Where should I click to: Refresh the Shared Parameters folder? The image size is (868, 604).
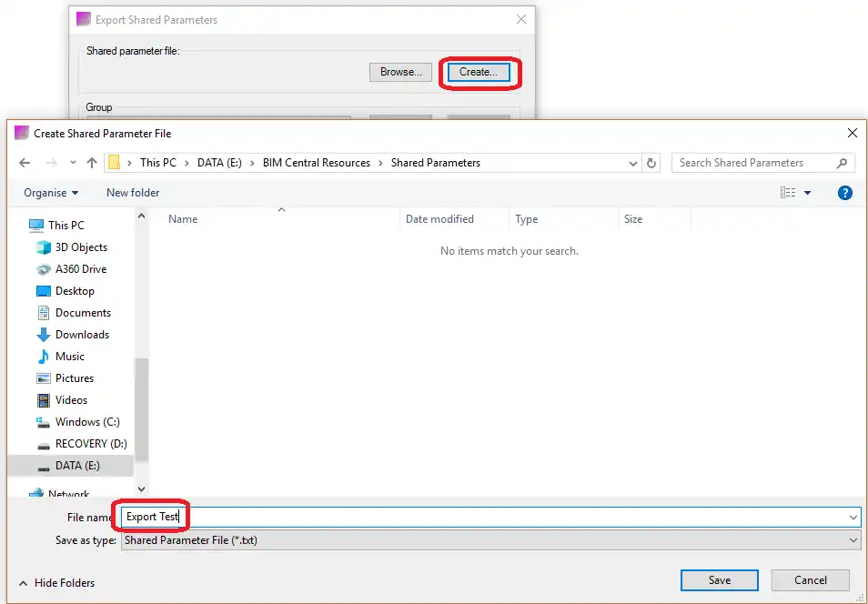coord(652,163)
